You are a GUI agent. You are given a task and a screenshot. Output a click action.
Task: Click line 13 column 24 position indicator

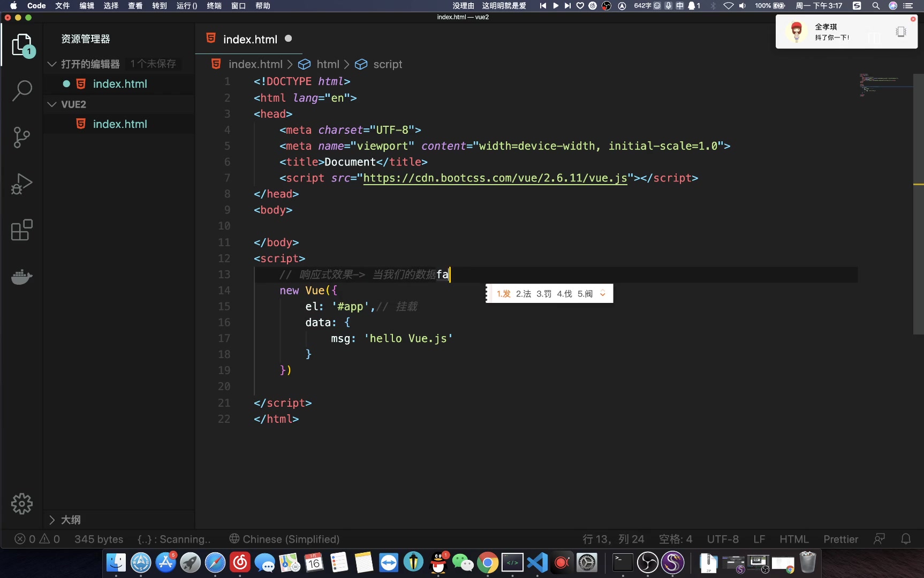[x=614, y=539]
